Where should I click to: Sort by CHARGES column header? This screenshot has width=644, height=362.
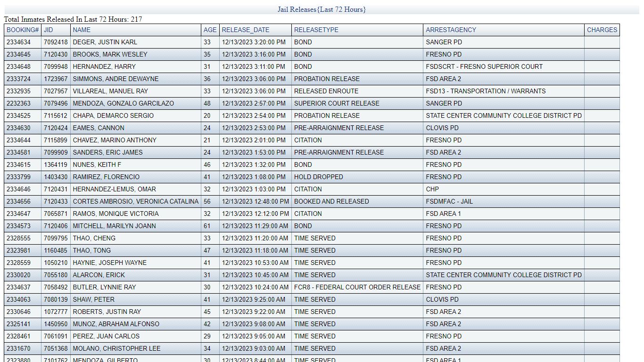point(602,30)
